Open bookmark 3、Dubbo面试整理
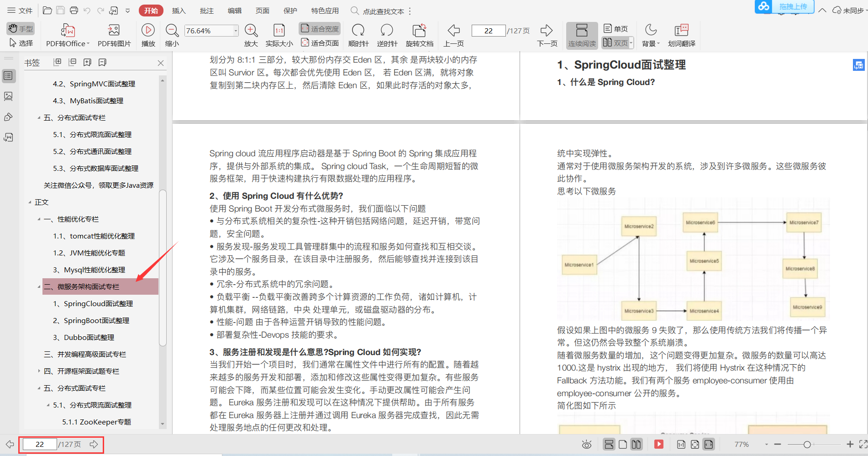This screenshot has width=868, height=456. [84, 338]
